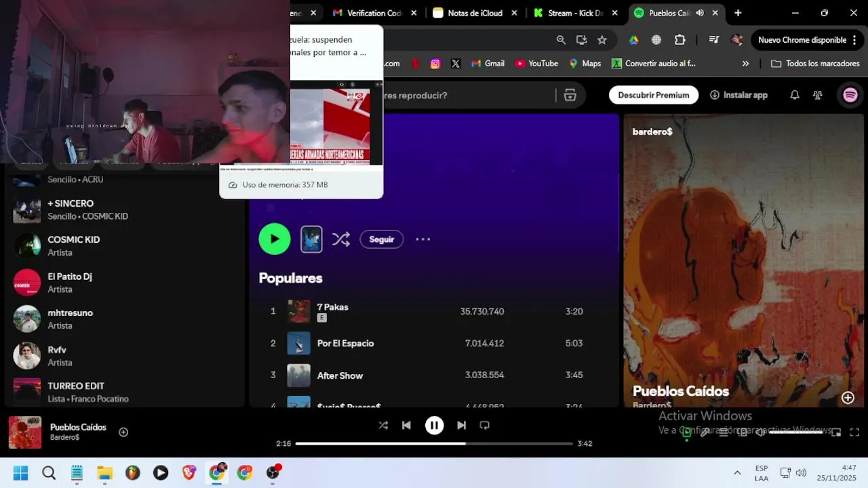This screenshot has width=868, height=488.
Task: Follow the artist with the Seguir button
Action: [382, 239]
